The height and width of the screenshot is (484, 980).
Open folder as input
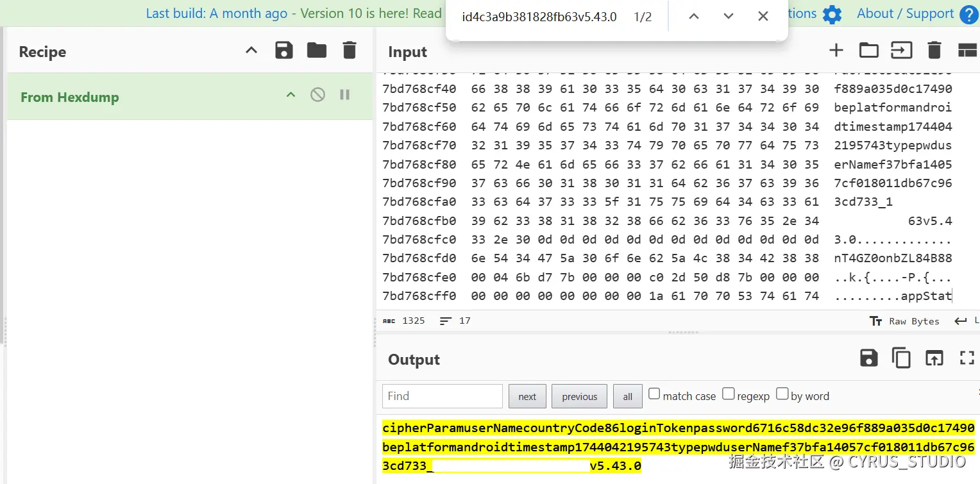pos(869,51)
